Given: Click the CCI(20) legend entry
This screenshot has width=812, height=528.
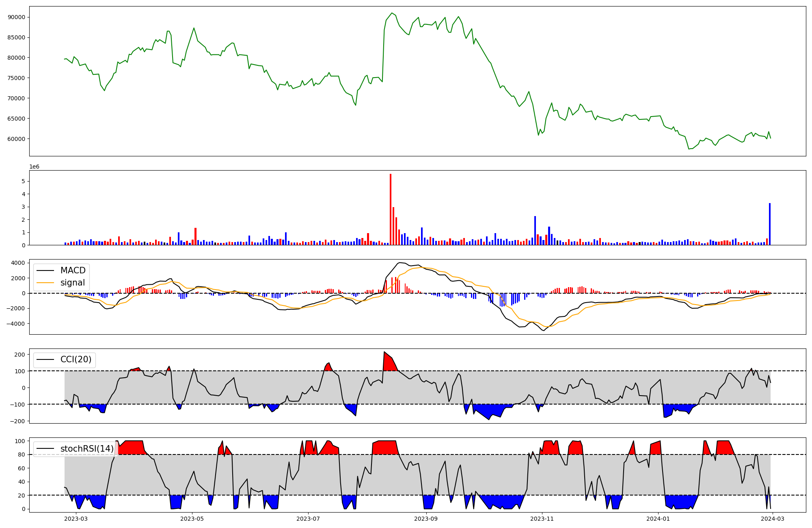Looking at the screenshot, I should tap(76, 359).
